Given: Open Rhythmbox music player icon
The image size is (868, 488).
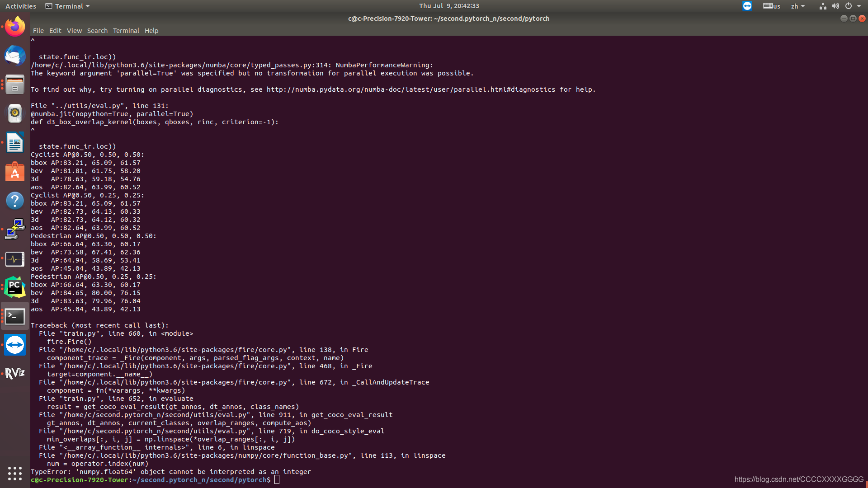Looking at the screenshot, I should pyautogui.click(x=15, y=113).
